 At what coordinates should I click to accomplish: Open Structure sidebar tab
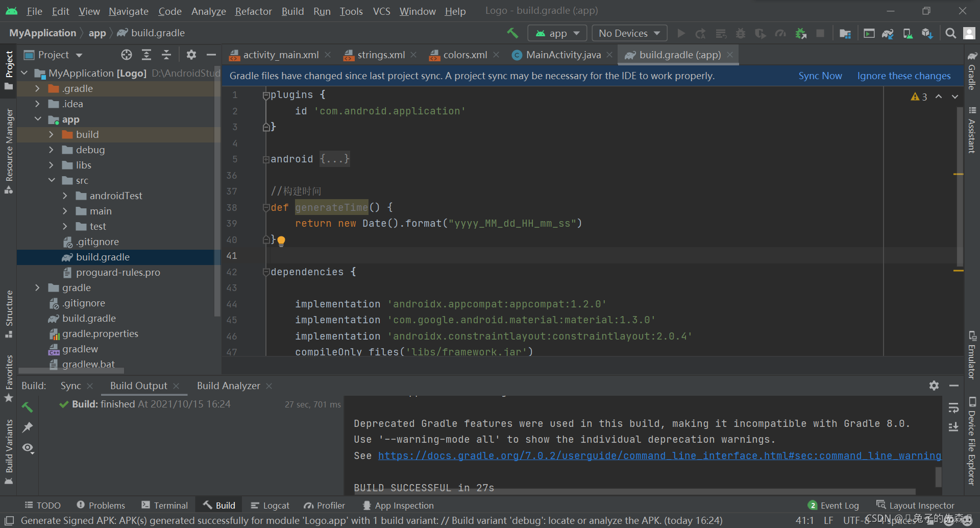point(9,314)
